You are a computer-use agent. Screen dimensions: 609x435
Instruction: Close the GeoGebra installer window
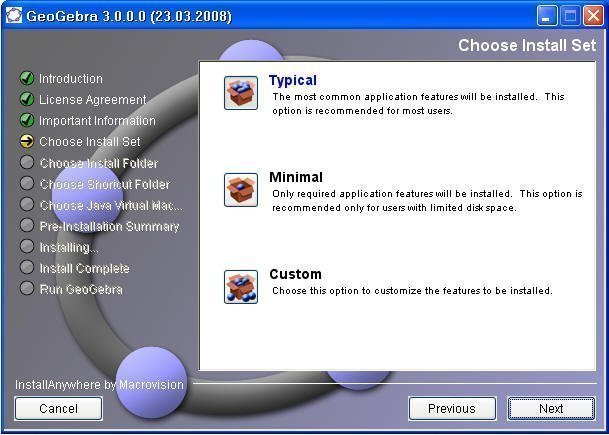(x=593, y=17)
